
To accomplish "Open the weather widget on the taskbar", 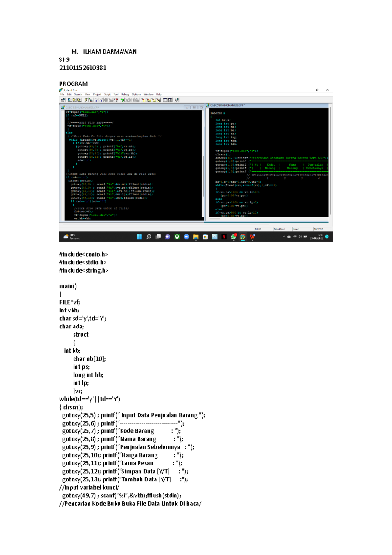I will point(71,237).
